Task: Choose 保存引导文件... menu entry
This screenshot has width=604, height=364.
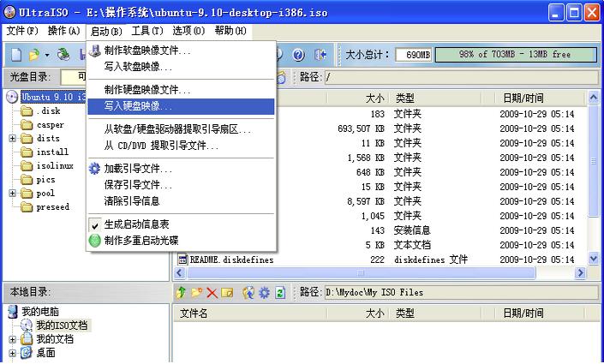Action: coord(181,185)
